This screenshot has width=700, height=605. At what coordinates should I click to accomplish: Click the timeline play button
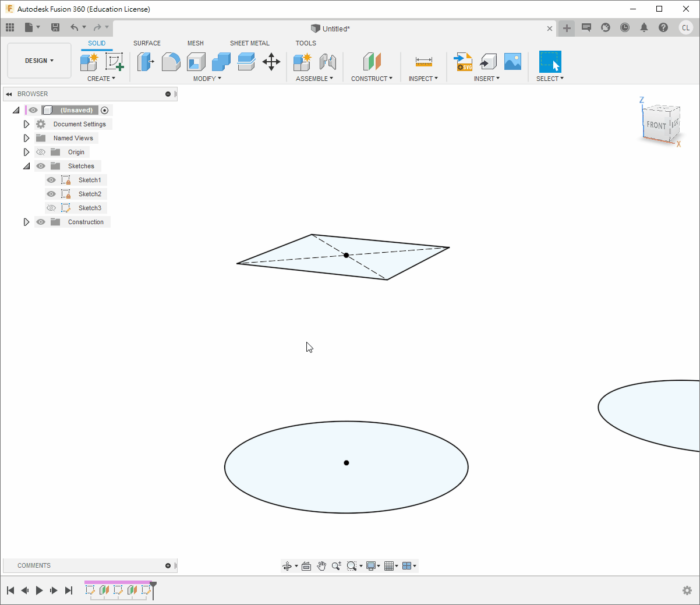pos(39,590)
